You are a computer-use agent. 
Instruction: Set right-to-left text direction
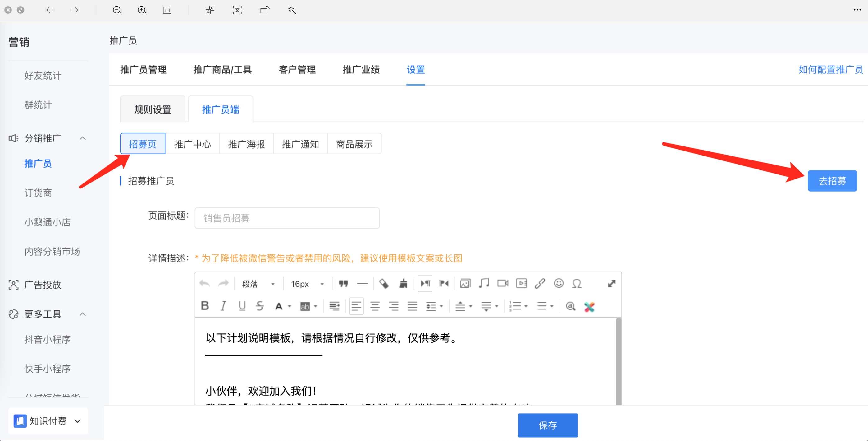tap(444, 283)
